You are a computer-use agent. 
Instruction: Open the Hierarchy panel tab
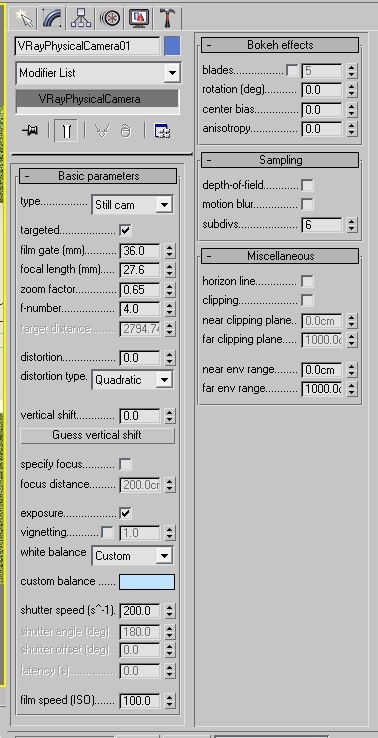tap(81, 18)
